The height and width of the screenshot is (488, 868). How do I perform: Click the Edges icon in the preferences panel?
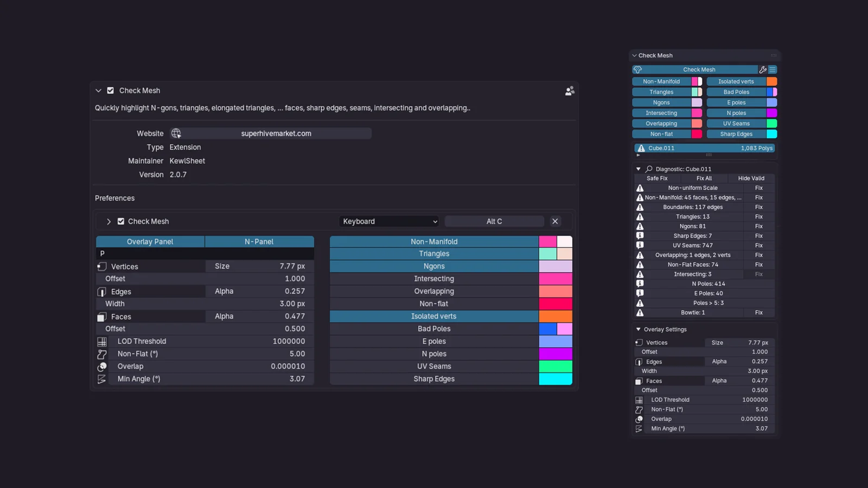(x=102, y=291)
